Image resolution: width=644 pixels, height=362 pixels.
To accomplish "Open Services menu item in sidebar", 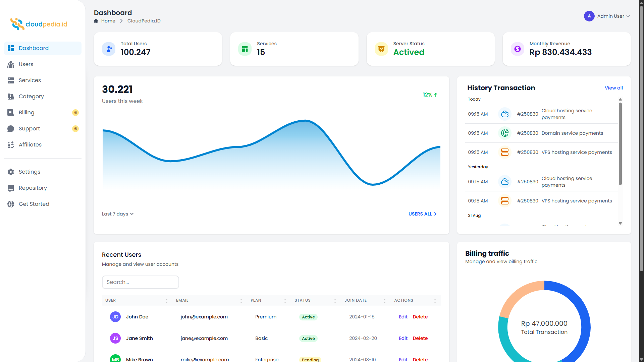I will click(x=43, y=80).
